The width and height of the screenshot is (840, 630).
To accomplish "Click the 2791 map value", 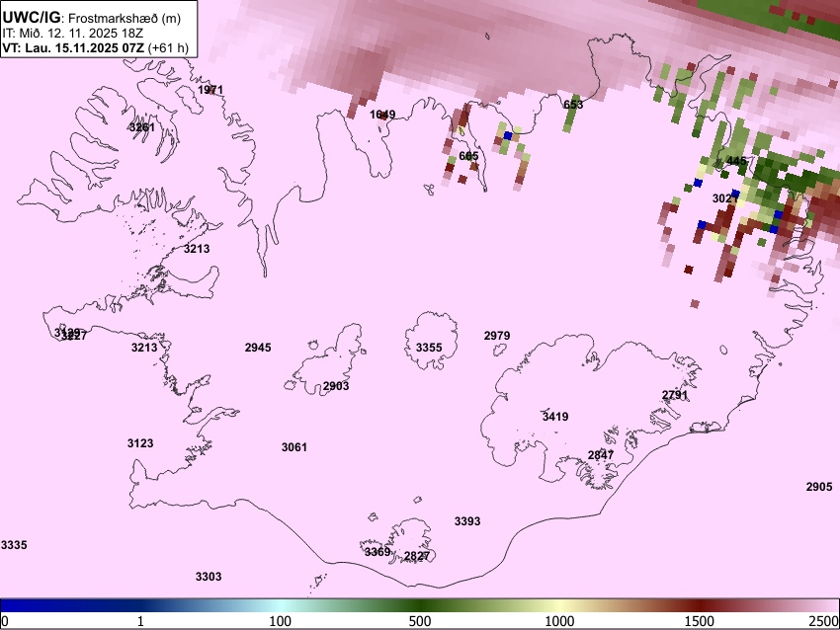I will tap(675, 395).
